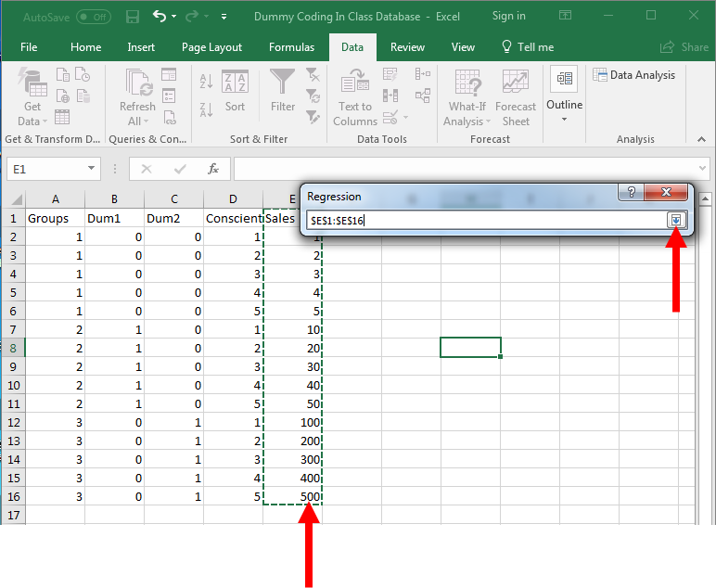The image size is (716, 588).
Task: Open the Name Box dropdown arrow
Action: click(x=91, y=169)
